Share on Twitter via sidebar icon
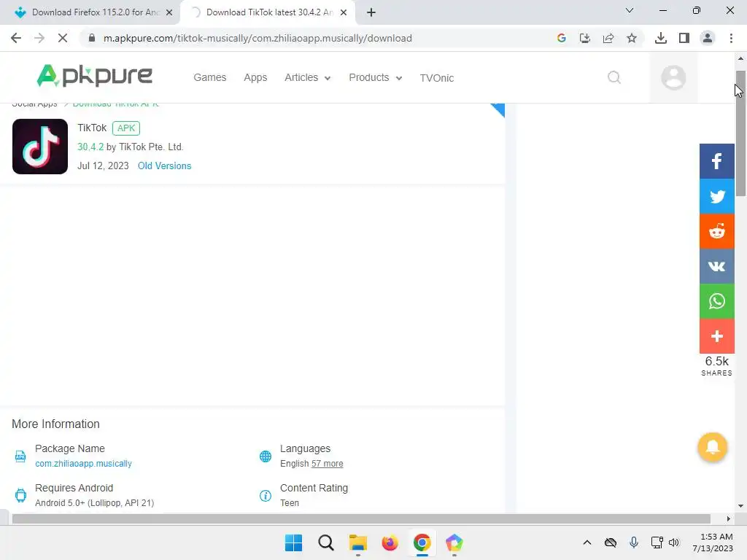The height and width of the screenshot is (560, 747). tap(716, 196)
